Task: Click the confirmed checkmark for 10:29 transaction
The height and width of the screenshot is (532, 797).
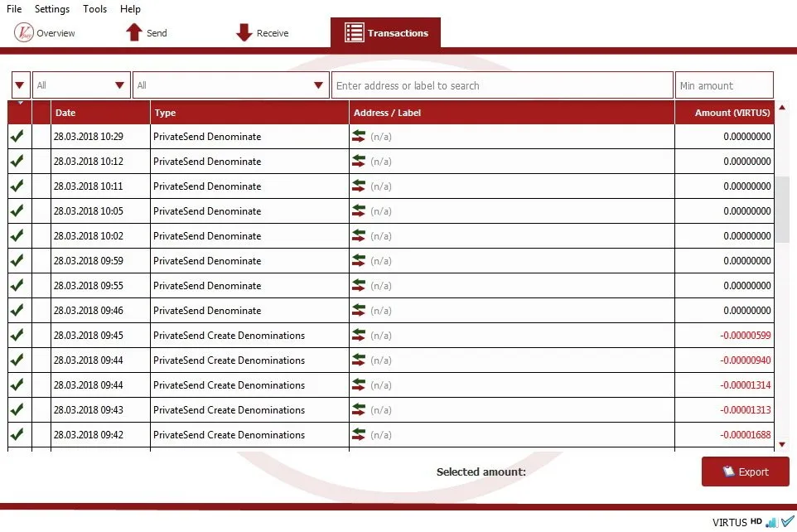Action: (x=17, y=136)
